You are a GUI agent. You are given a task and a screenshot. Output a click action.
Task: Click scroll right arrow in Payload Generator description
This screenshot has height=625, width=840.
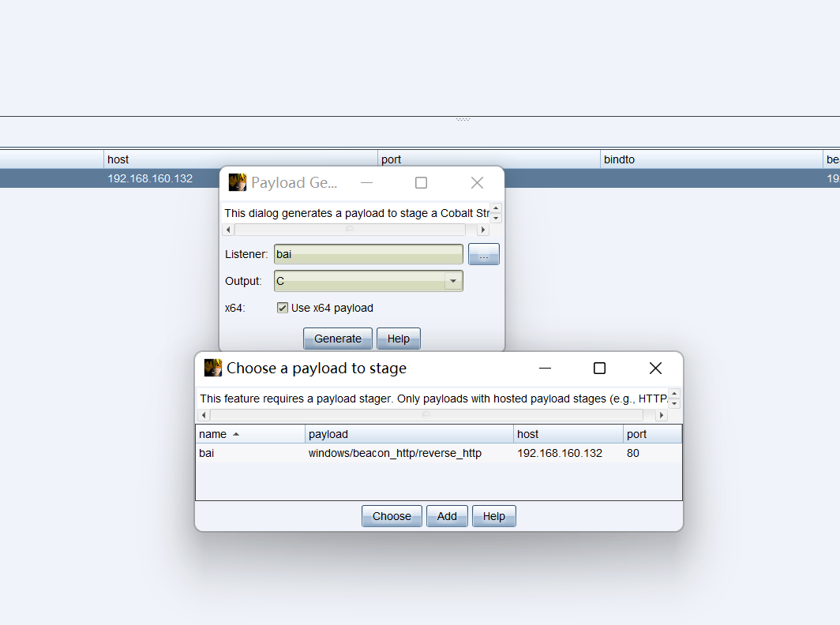[482, 230]
